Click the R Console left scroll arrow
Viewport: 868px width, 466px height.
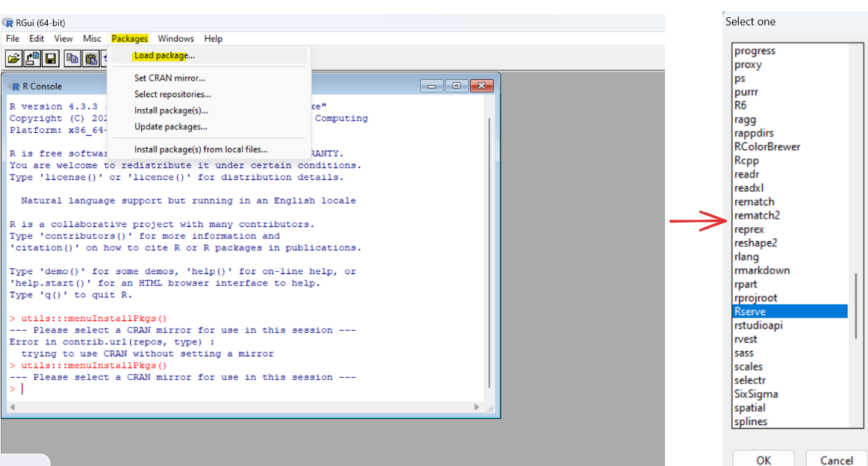[13, 407]
